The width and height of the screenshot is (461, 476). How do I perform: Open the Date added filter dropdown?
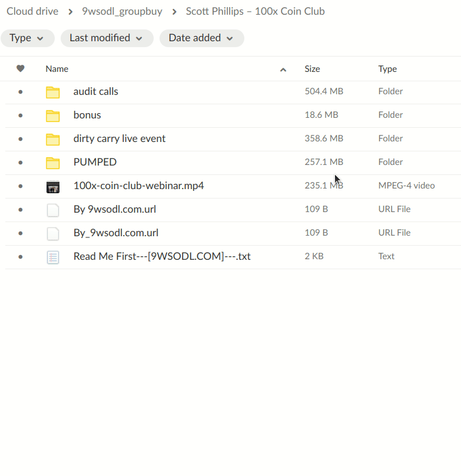pos(202,38)
